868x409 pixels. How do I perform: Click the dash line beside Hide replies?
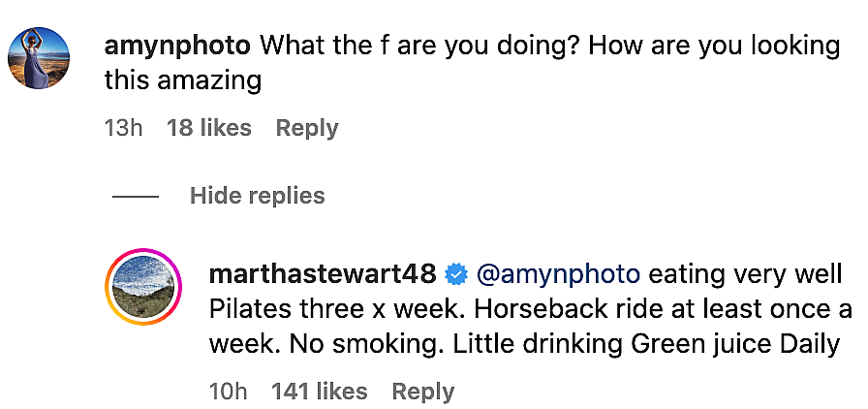pos(136,196)
